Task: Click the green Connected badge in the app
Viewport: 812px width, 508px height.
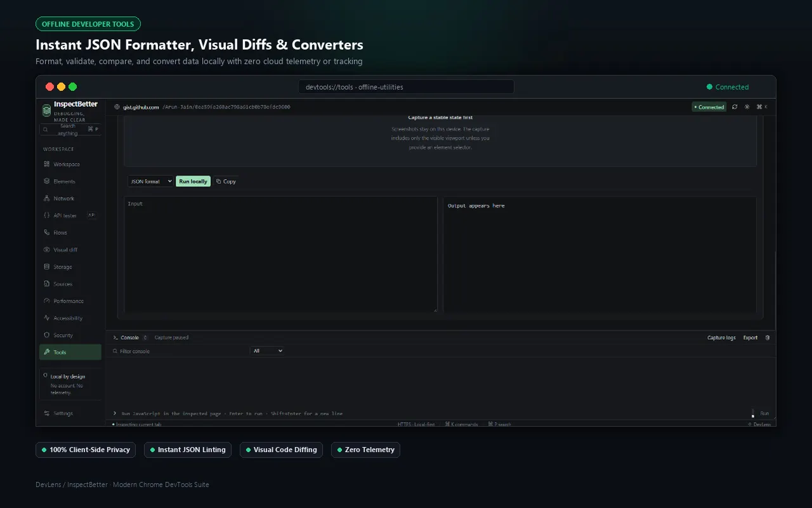Action: pyautogui.click(x=709, y=107)
